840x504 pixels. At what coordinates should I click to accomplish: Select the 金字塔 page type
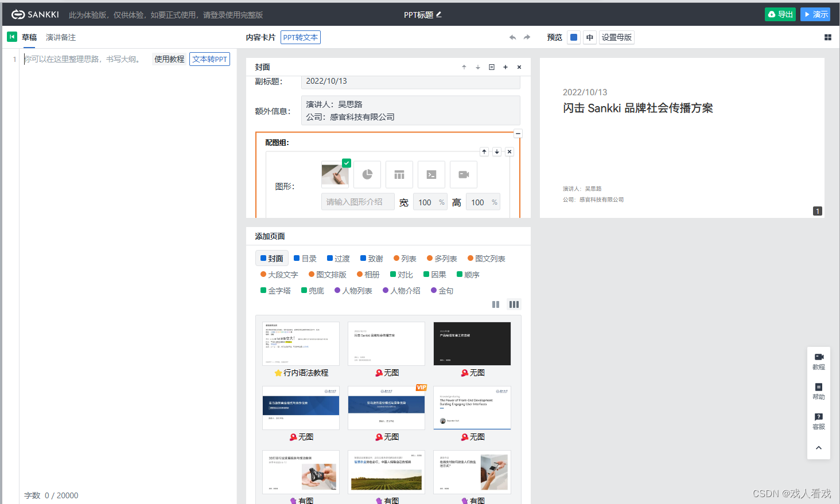click(x=276, y=291)
